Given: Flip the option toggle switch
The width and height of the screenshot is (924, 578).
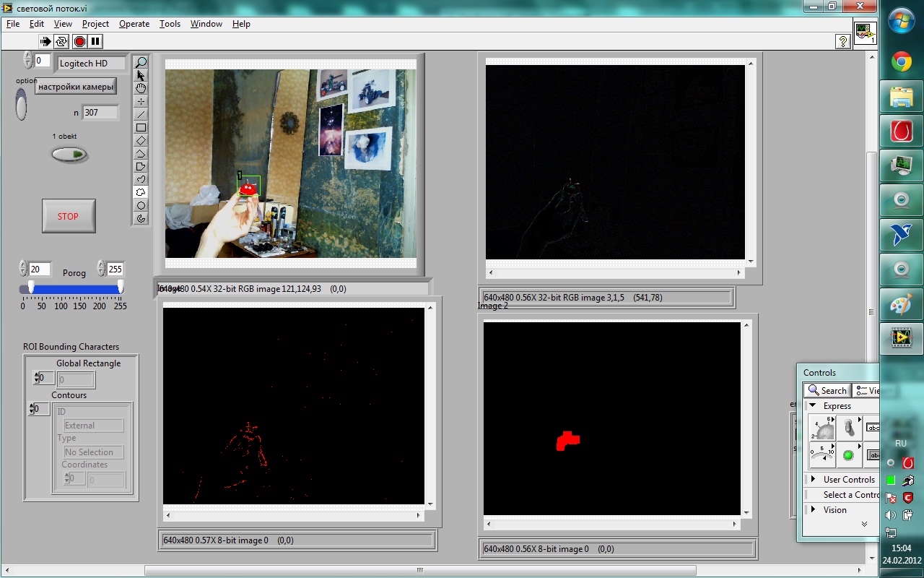Looking at the screenshot, I should click(21, 104).
